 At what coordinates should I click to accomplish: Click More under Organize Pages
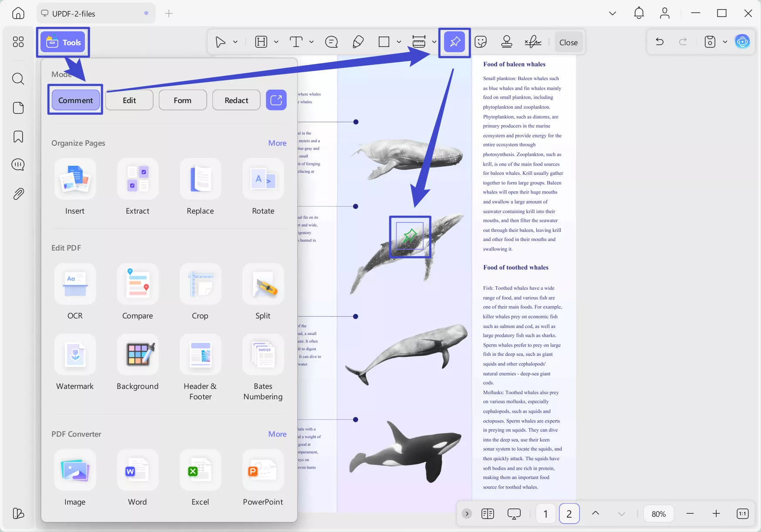[x=277, y=143]
